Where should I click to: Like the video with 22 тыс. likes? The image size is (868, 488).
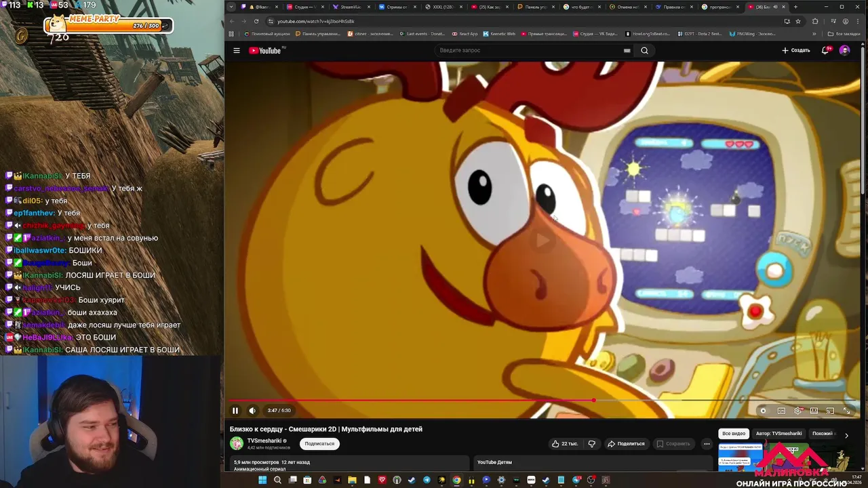pyautogui.click(x=564, y=444)
